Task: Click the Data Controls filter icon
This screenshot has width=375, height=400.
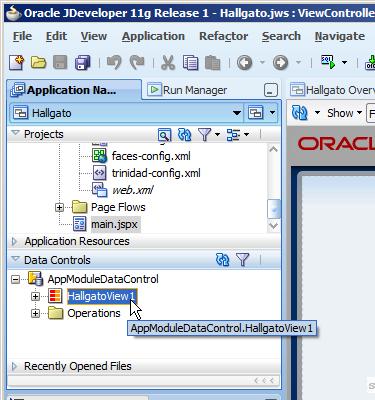Action: (243, 260)
